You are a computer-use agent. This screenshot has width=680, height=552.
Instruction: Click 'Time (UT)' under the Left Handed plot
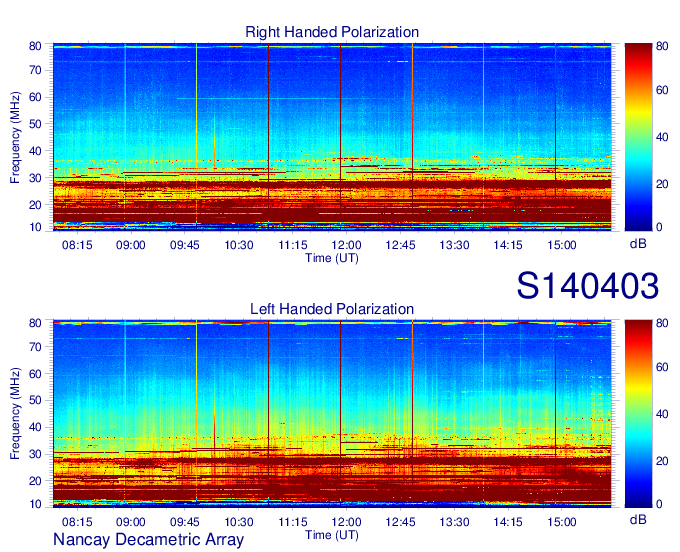[x=332, y=535]
